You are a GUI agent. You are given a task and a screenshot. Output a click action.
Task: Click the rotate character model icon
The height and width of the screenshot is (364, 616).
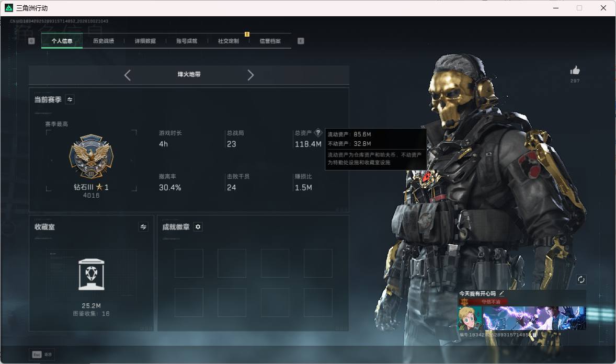pos(581,279)
